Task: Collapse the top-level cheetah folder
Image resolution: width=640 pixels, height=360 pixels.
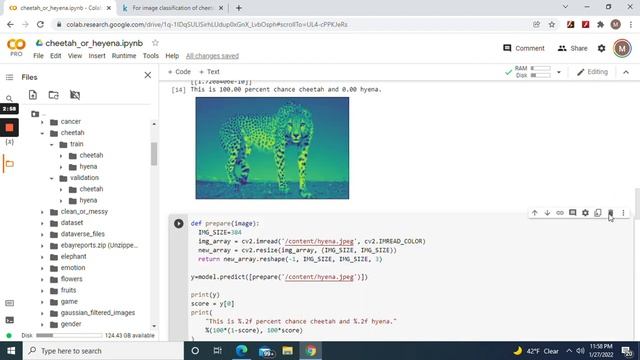Action: 42,133
